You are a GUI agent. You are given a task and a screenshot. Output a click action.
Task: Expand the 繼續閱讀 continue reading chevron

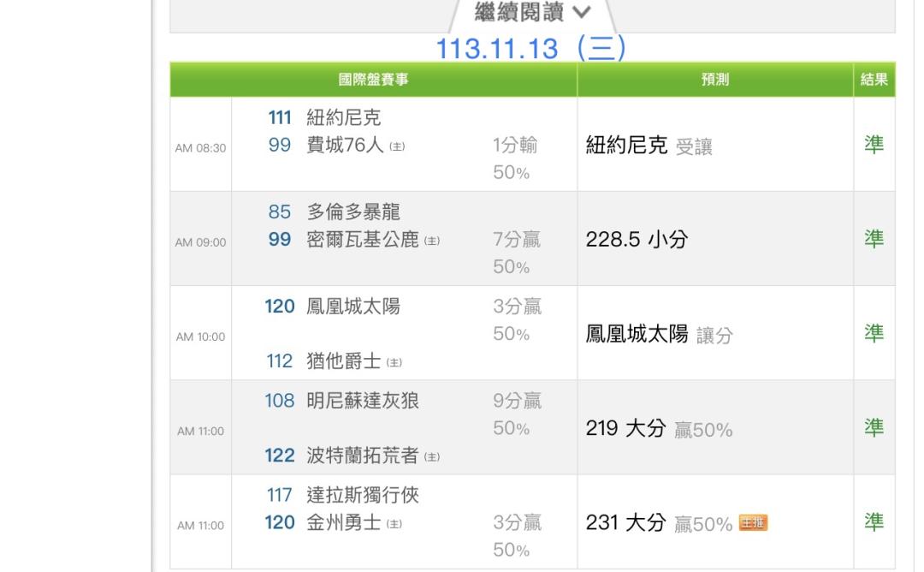click(581, 12)
